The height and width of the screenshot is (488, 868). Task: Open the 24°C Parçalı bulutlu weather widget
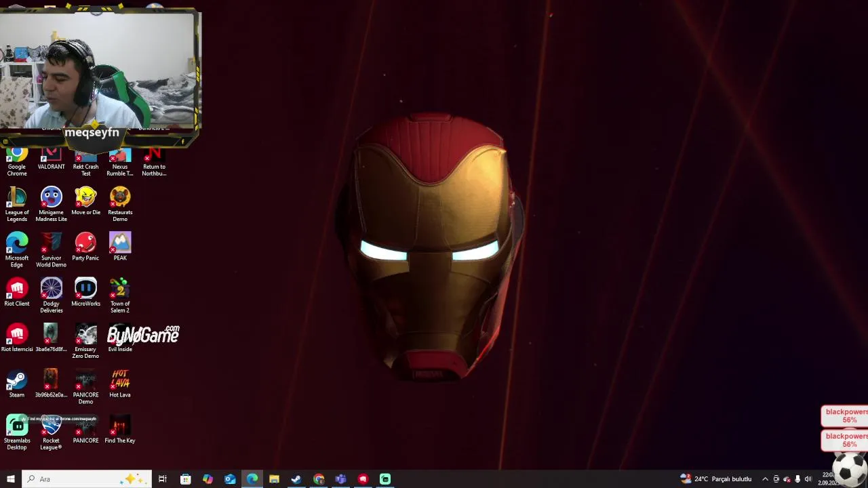[717, 479]
